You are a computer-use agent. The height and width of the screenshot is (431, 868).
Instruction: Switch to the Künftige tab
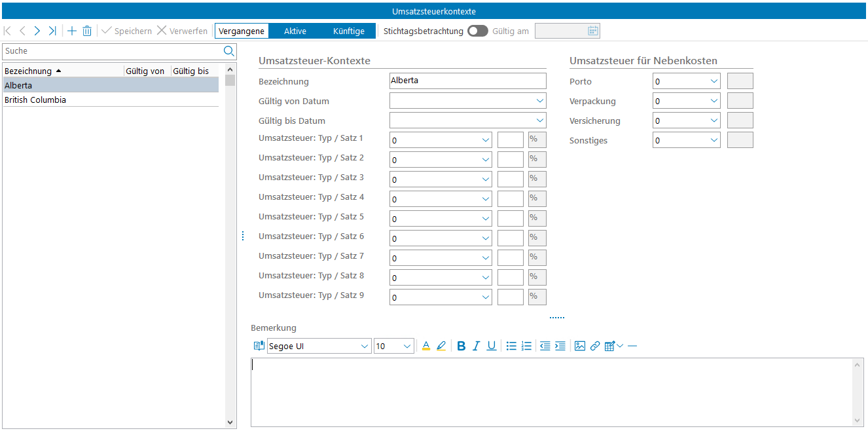click(x=348, y=31)
